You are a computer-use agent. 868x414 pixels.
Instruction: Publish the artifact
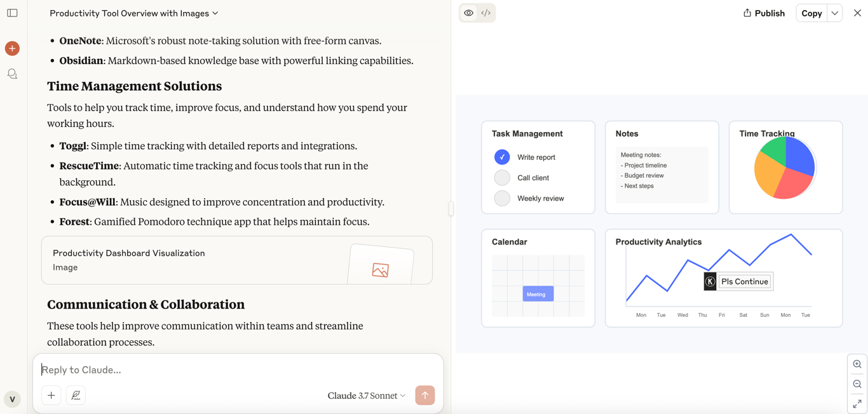(764, 13)
